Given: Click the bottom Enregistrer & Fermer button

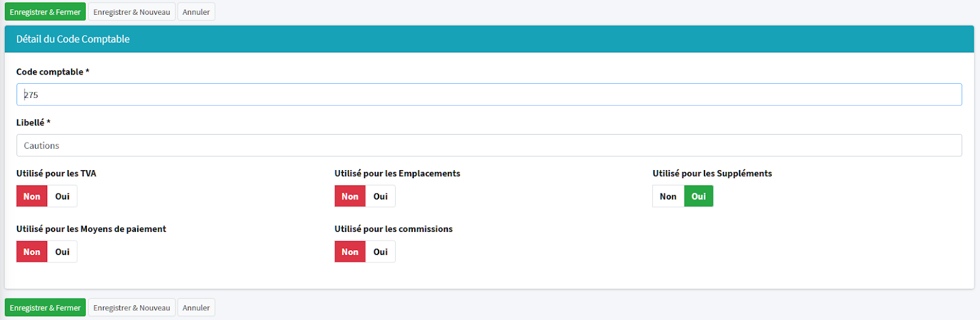Looking at the screenshot, I should point(45,308).
